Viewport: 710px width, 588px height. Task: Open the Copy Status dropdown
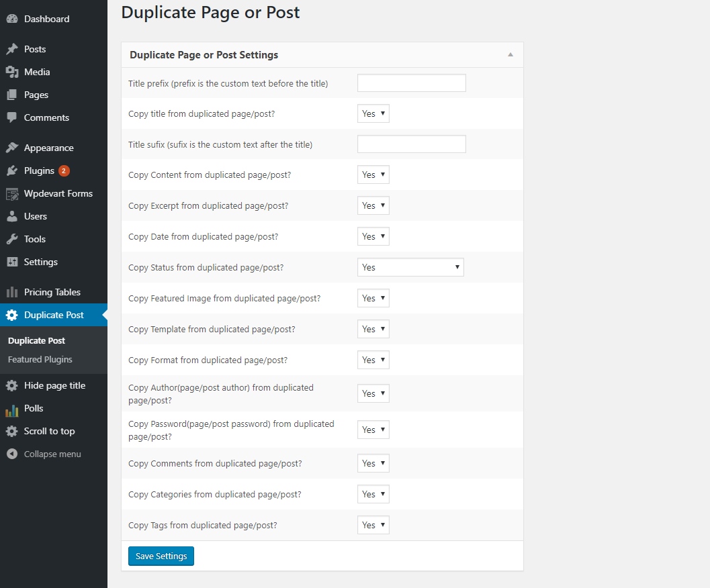click(410, 267)
